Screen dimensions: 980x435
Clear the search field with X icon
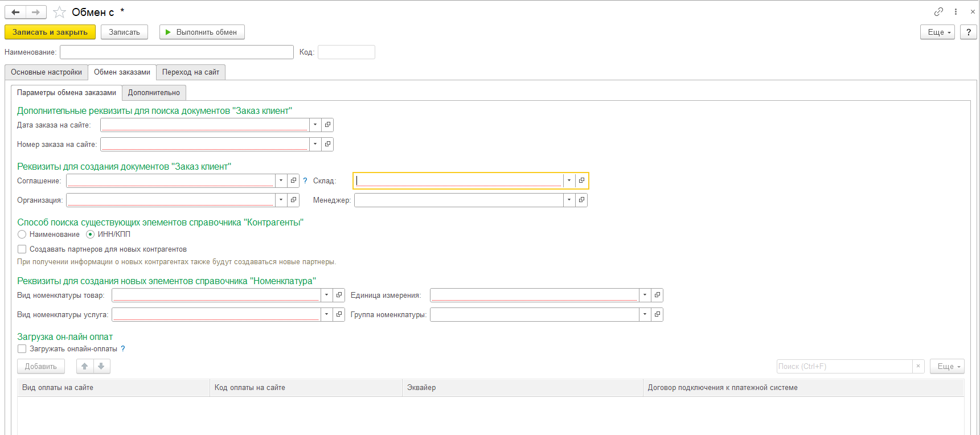918,366
